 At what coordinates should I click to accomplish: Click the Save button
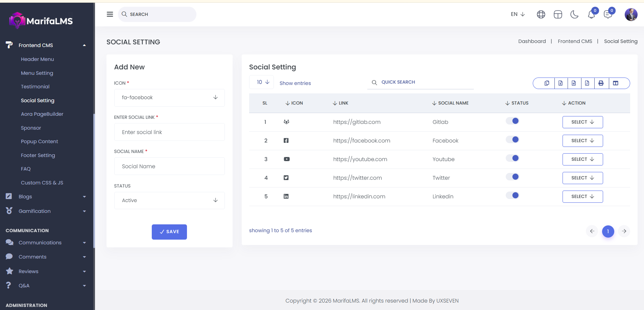point(169,232)
